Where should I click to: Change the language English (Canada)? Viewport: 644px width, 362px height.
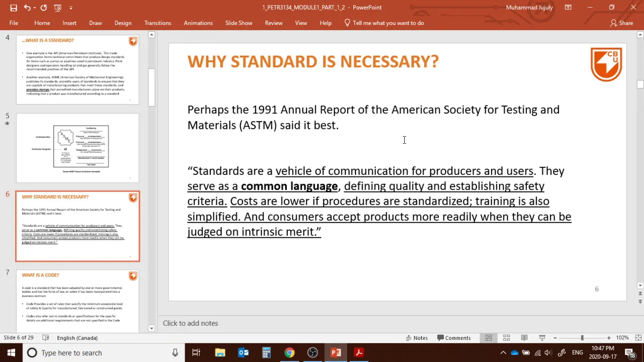tap(77, 338)
